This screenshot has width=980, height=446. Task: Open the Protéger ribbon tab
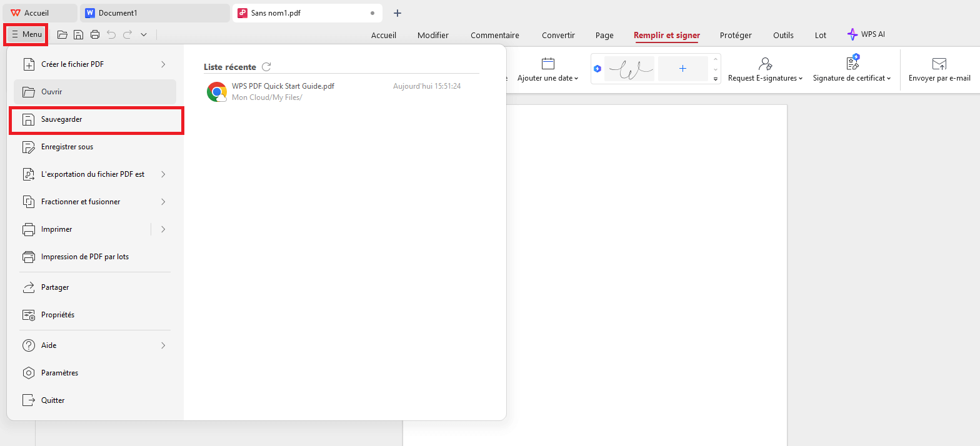[x=736, y=36]
